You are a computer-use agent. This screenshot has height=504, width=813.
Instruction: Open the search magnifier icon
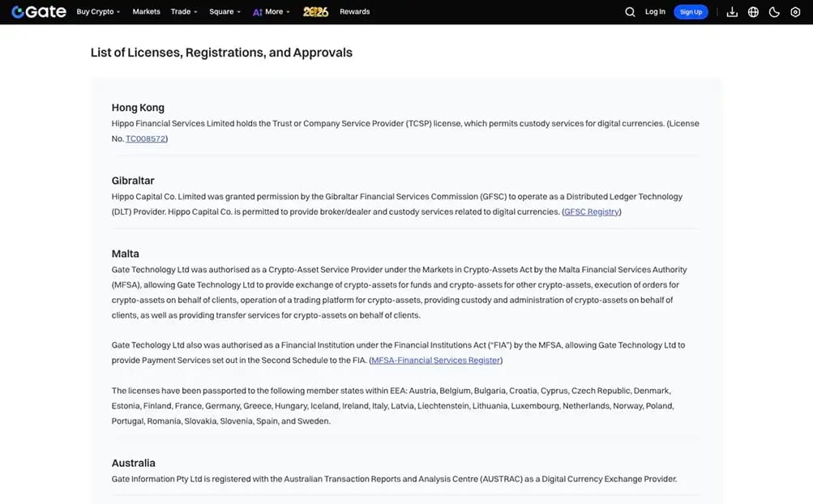point(630,11)
